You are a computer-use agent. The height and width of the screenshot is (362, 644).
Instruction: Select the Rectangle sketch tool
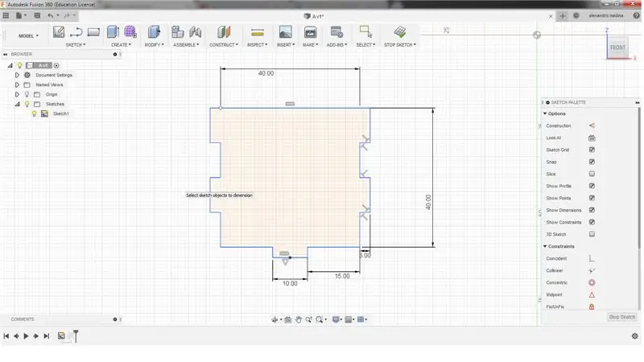click(x=93, y=32)
